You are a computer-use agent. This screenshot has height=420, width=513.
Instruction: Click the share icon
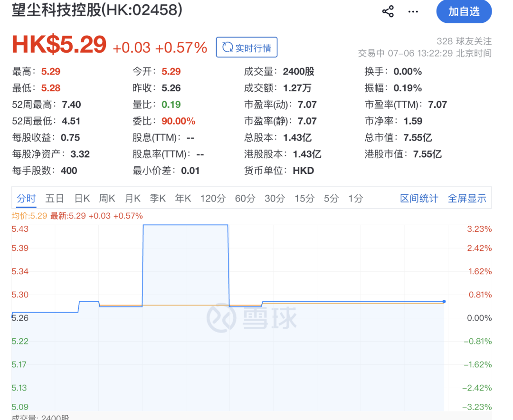[x=388, y=11]
